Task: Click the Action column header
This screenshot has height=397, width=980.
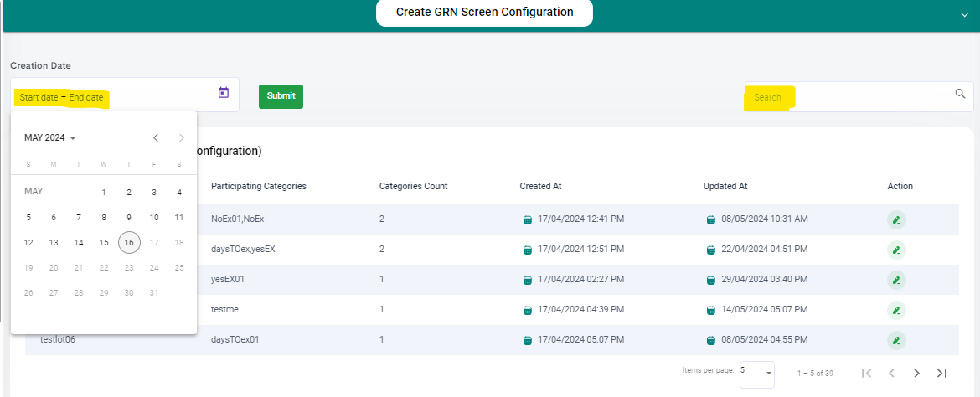Action: 900,186
